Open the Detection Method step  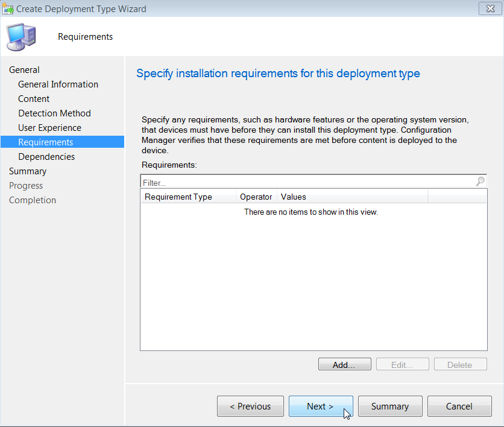coord(54,113)
